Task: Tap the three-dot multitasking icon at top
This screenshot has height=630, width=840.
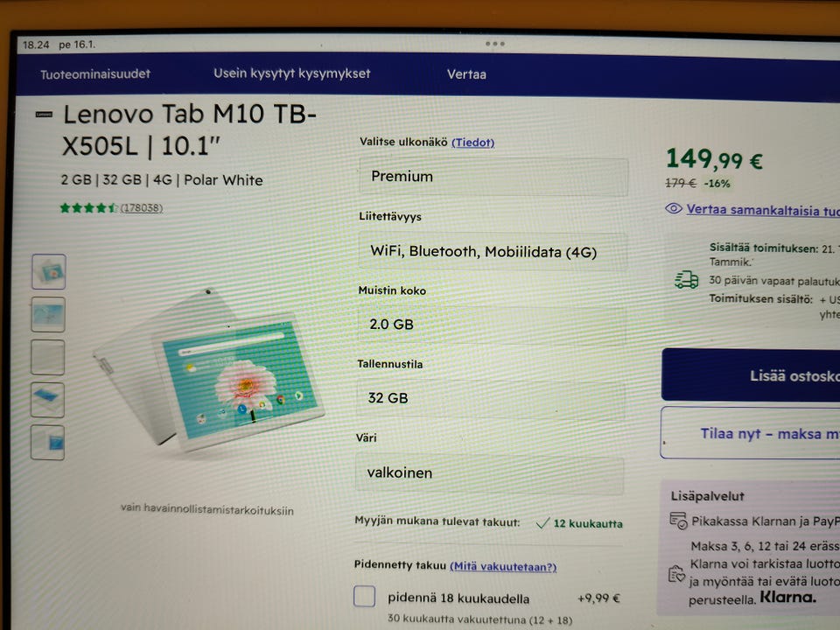Action: point(495,44)
